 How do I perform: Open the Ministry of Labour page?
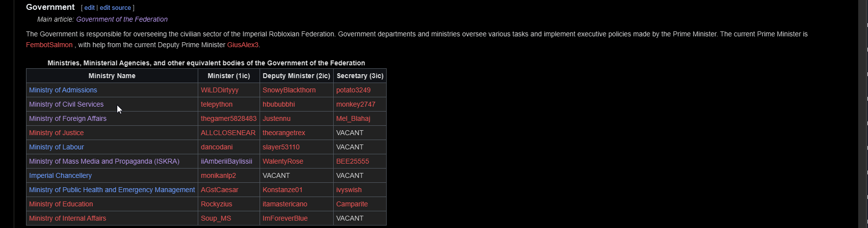tap(56, 147)
